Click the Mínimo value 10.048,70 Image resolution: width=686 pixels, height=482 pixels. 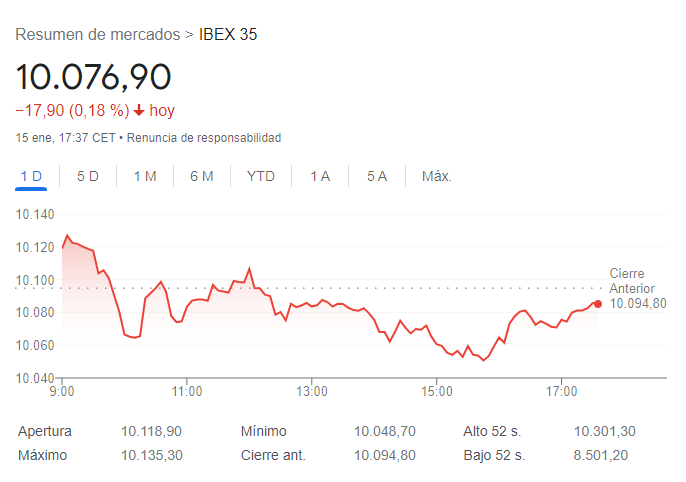(x=385, y=431)
